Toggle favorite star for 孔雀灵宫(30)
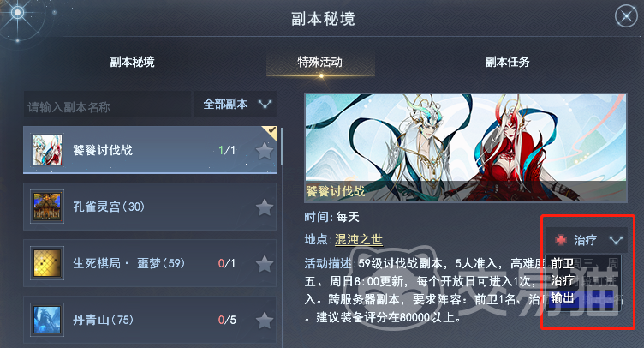 (x=265, y=207)
